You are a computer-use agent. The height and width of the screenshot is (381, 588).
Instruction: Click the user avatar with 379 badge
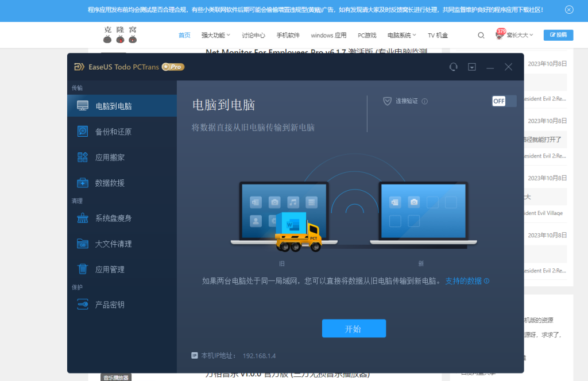[x=500, y=34]
